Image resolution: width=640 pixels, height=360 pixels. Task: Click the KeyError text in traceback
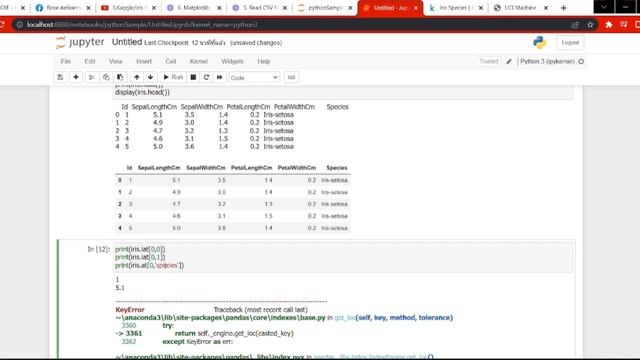coord(130,310)
